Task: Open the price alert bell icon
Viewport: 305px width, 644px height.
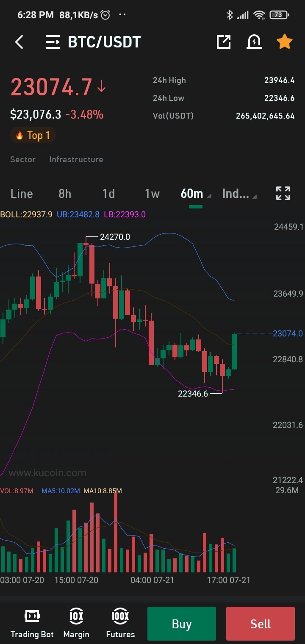Action: (254, 42)
